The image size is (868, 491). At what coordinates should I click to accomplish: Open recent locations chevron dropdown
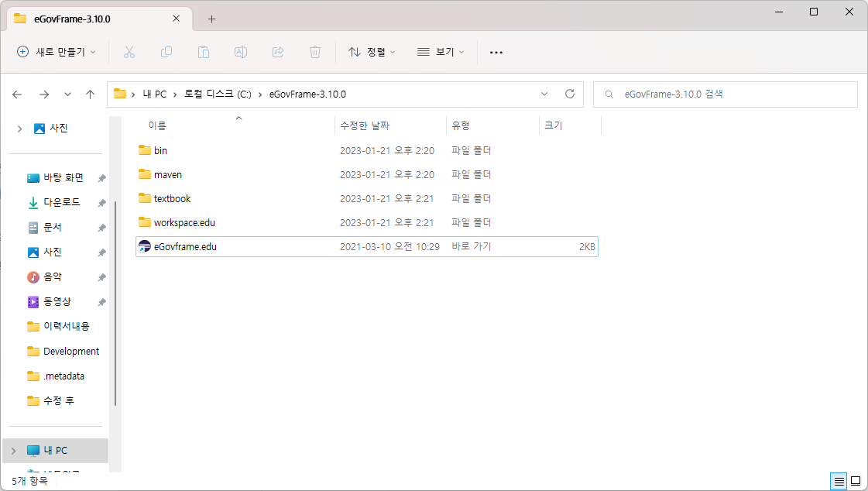pyautogui.click(x=67, y=94)
